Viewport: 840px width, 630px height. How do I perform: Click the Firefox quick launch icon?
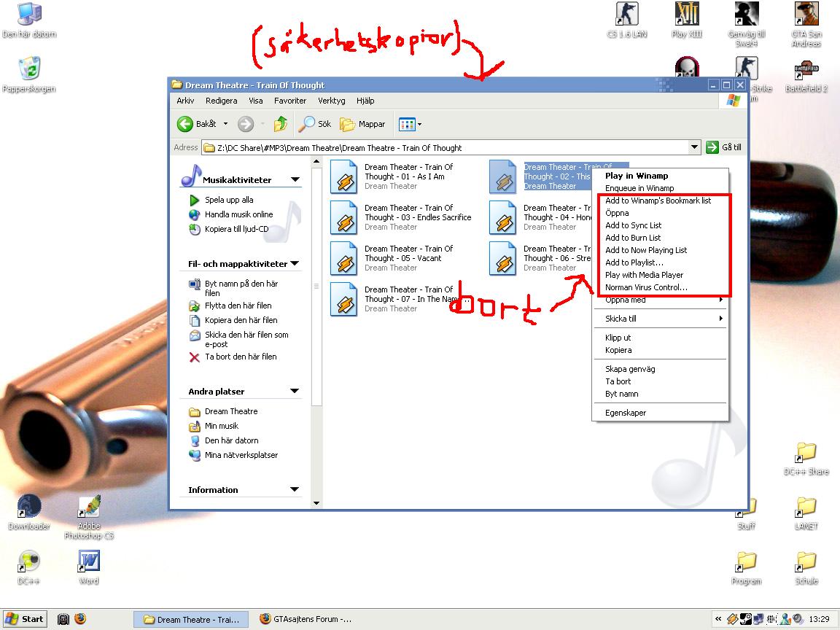[x=80, y=619]
